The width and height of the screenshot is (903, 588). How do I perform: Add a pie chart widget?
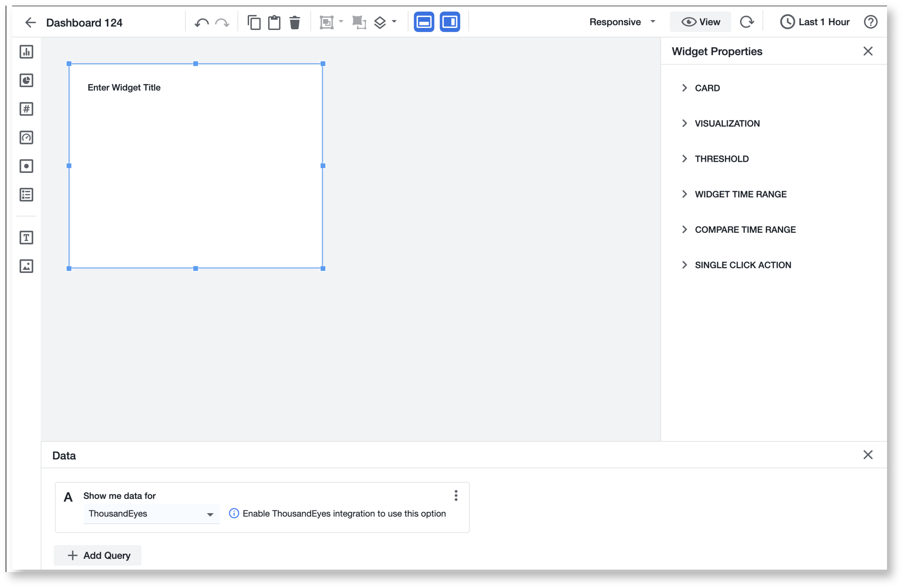click(x=26, y=80)
